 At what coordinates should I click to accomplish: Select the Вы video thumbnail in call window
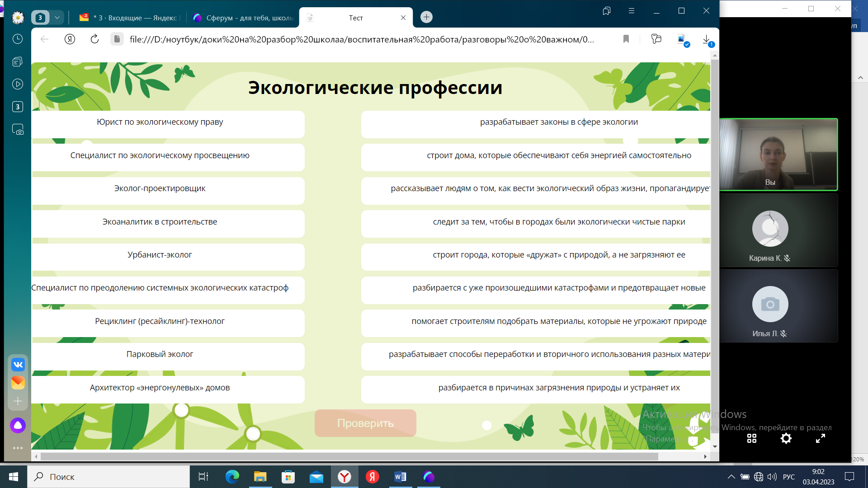(778, 155)
